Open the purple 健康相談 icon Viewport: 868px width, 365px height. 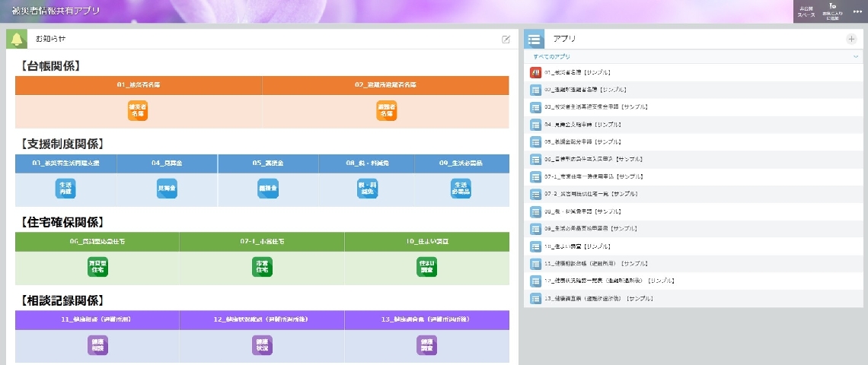(x=97, y=345)
